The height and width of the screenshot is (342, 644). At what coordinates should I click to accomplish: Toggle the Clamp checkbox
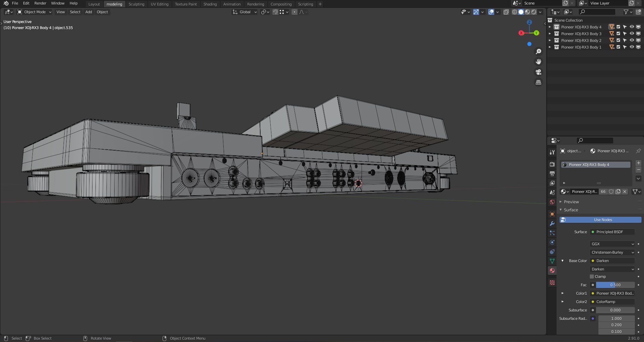coord(592,277)
